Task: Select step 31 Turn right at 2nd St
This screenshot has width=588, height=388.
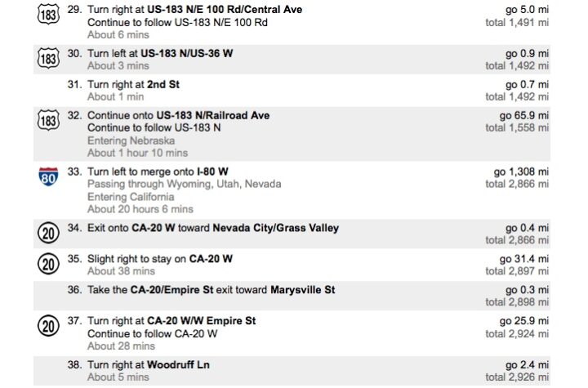Action: (292, 91)
